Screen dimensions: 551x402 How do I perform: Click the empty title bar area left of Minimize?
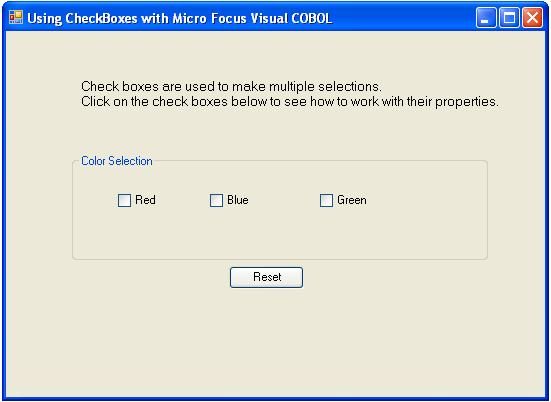(404, 18)
